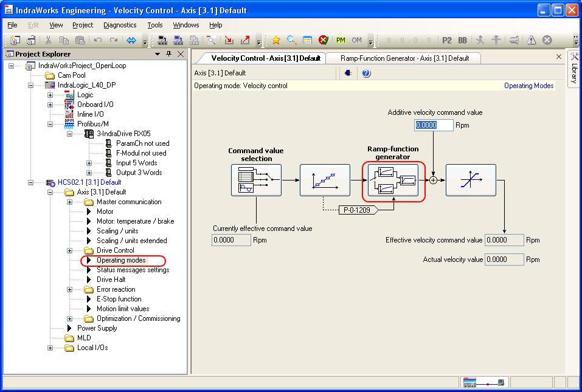582x392 pixels.
Task: Collapse the IndraLogic_L40_DP node
Action: 31,85
